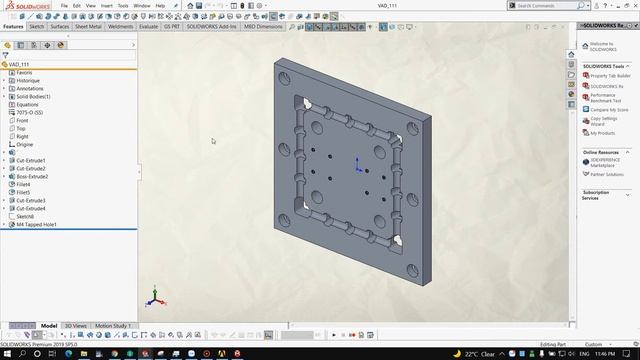Select the 7075-O (SS) material
Image resolution: width=640 pixels, height=360 pixels.
pyautogui.click(x=30, y=113)
